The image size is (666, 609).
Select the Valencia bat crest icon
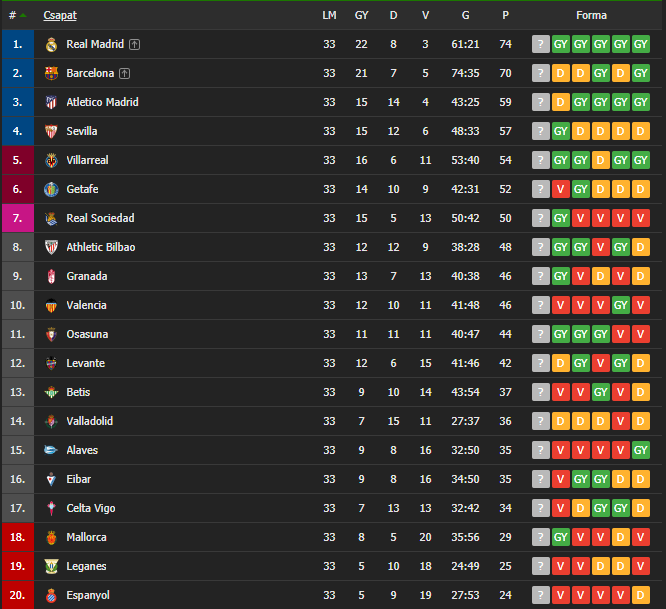point(51,305)
